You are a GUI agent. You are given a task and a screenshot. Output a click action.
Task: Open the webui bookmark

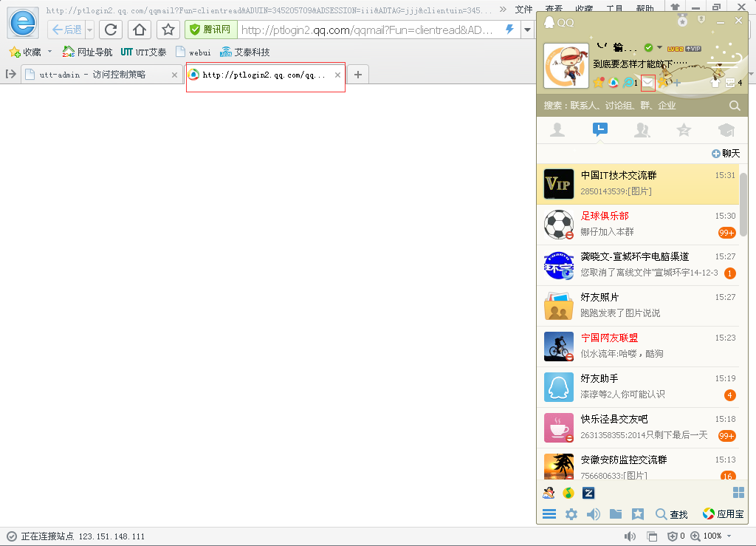193,52
